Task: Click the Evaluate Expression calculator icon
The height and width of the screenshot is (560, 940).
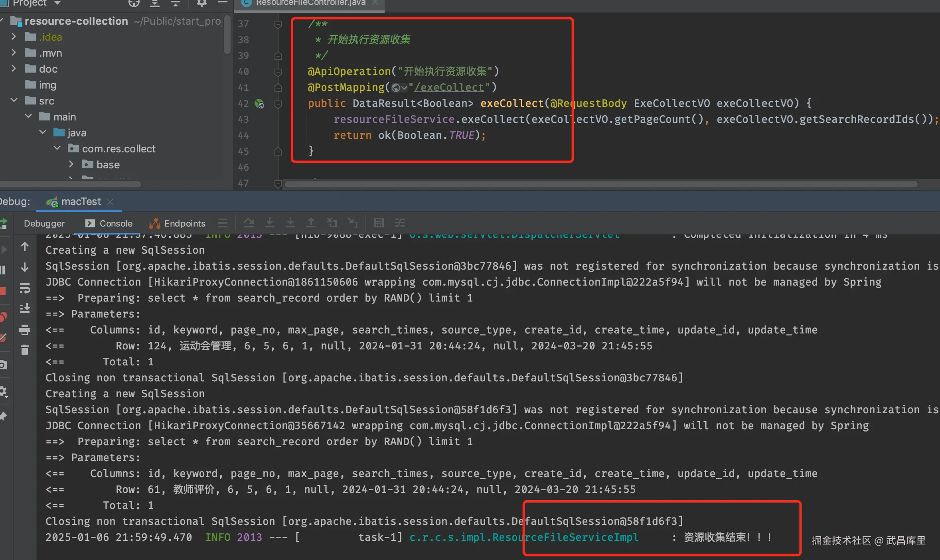Action: click(x=379, y=223)
